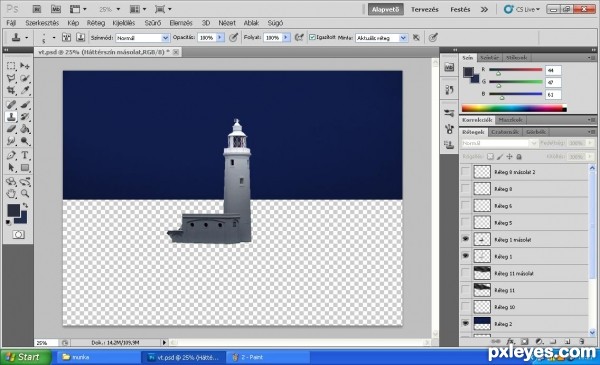The image size is (600, 365).
Task: Click the color spectrum ramp bar
Action: (514, 108)
